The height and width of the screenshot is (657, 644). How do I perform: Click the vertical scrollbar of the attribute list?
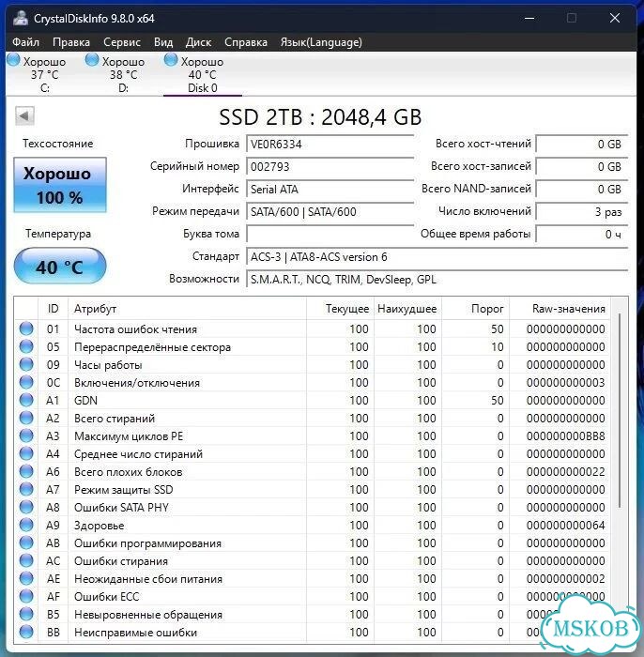point(620,411)
